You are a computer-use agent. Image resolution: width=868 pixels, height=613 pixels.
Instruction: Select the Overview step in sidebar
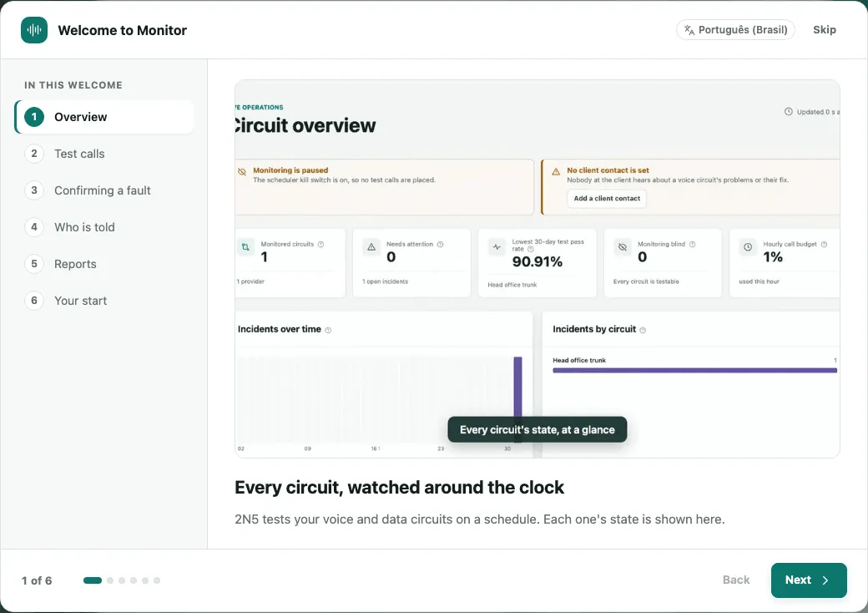point(104,117)
